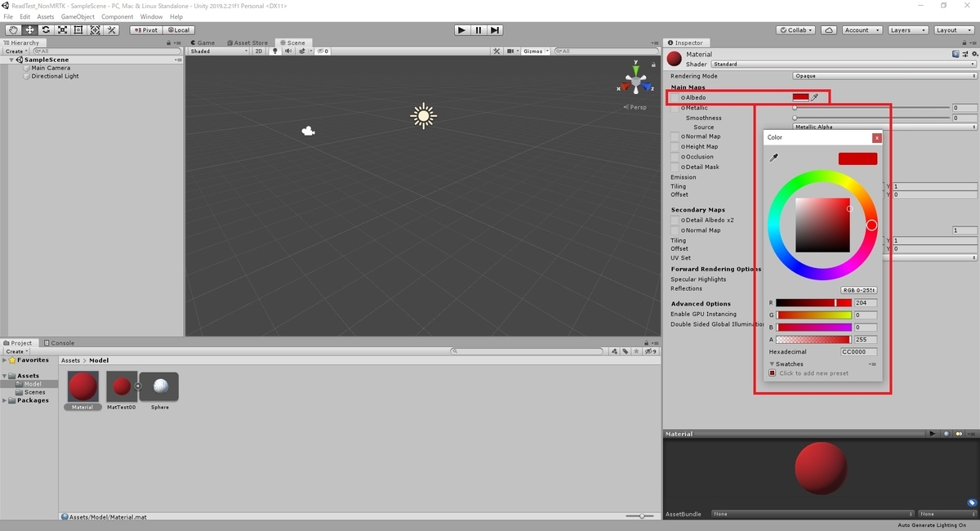The image size is (980, 531).
Task: Open the Shaded draw mode dropdown
Action: click(x=218, y=51)
